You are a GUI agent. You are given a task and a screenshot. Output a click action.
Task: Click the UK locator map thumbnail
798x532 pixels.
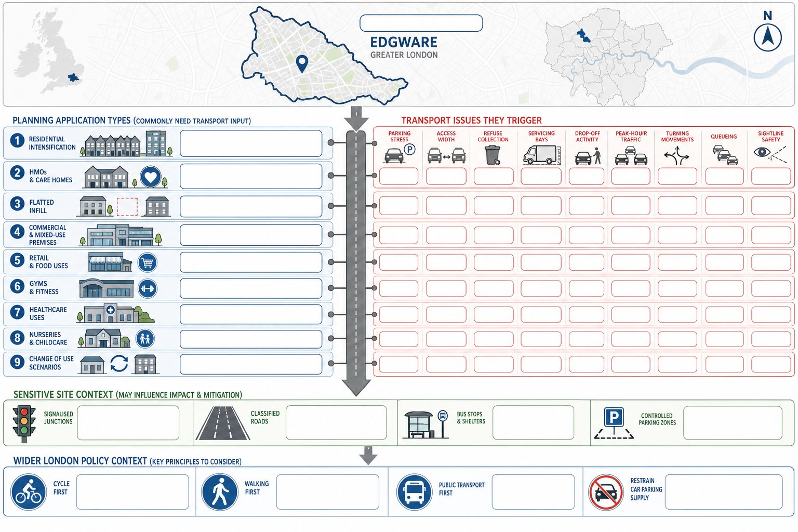point(49,52)
